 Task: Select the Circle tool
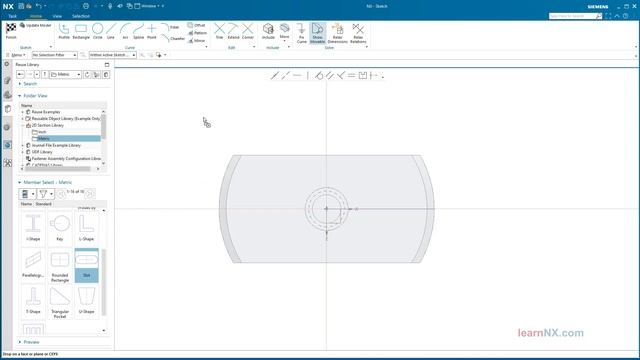[x=98, y=31]
